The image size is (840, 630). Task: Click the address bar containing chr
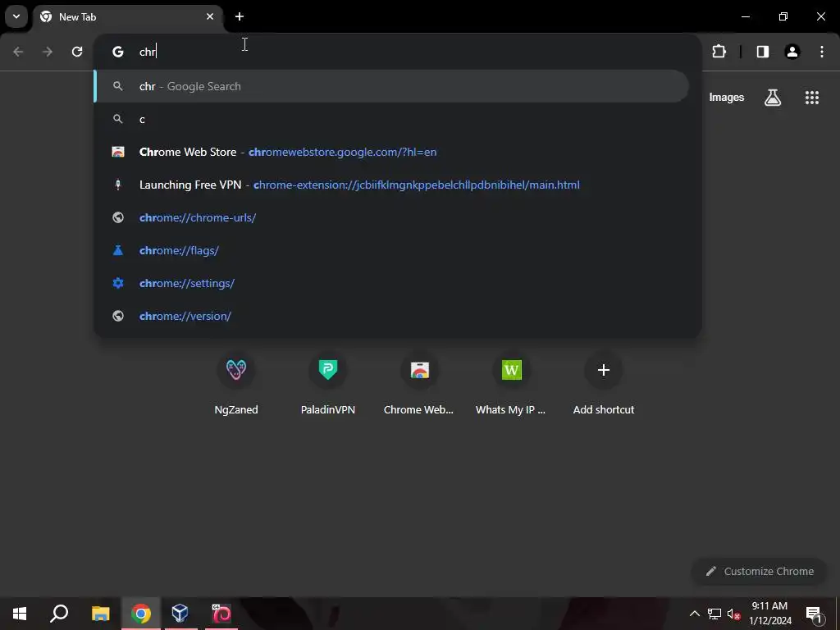pos(398,52)
